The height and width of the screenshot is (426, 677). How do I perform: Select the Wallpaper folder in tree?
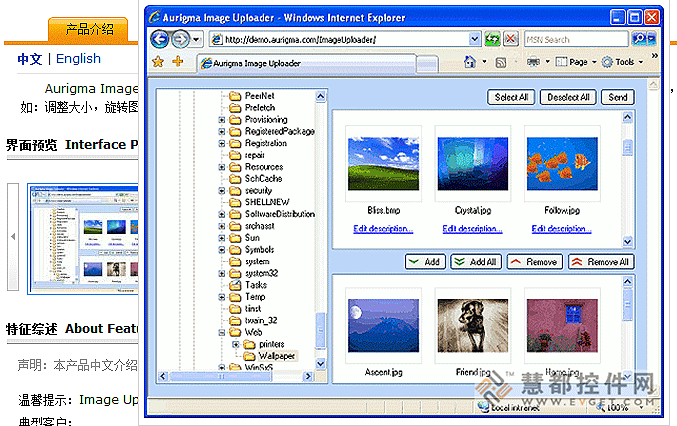(x=278, y=356)
